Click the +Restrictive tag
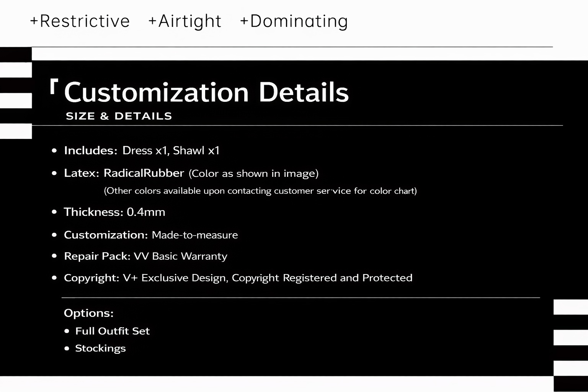This screenshot has height=392, width=588. 80,21
